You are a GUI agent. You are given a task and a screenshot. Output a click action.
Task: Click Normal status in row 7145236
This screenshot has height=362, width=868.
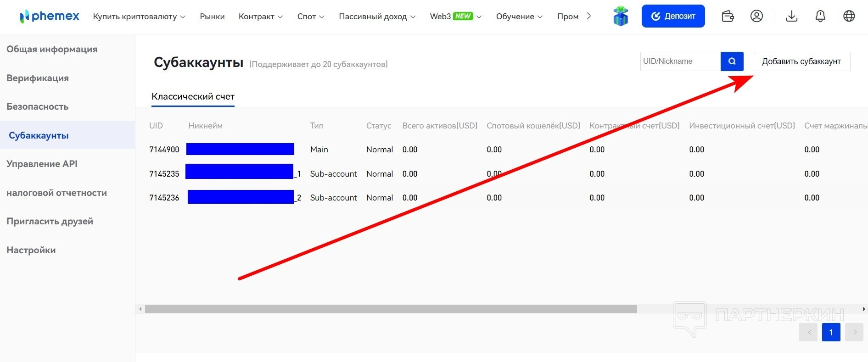point(380,198)
